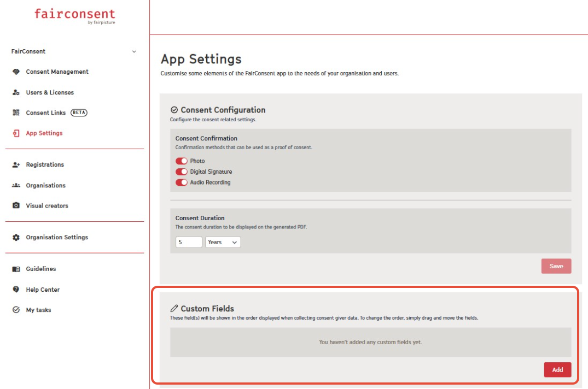Open the Registrations section
The height and width of the screenshot is (389, 588).
point(45,165)
